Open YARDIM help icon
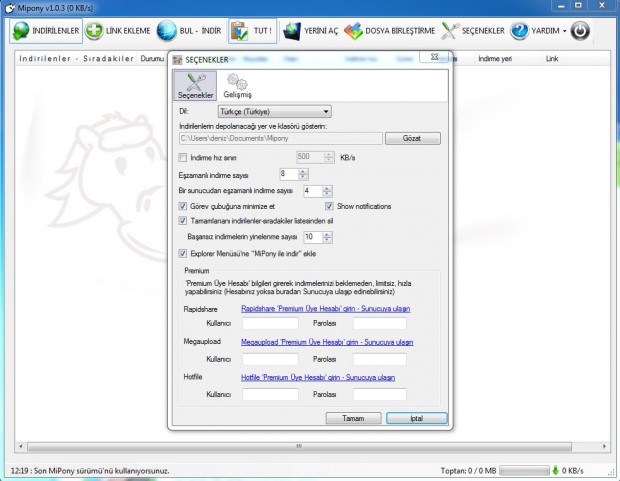The image size is (620, 481). click(x=519, y=31)
